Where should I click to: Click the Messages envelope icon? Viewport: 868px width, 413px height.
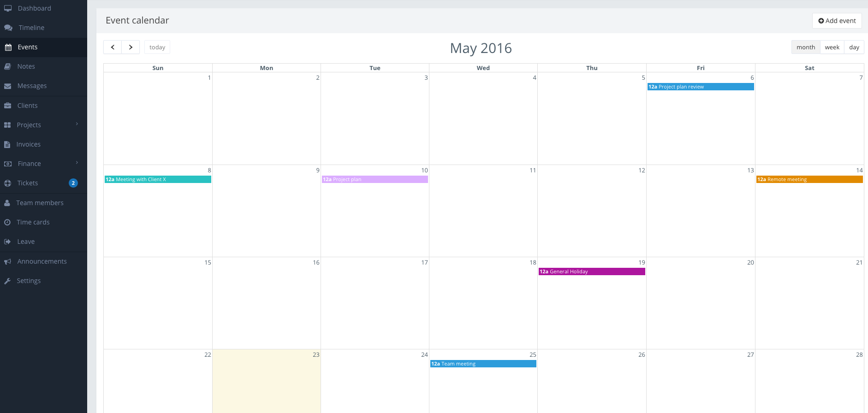point(7,86)
